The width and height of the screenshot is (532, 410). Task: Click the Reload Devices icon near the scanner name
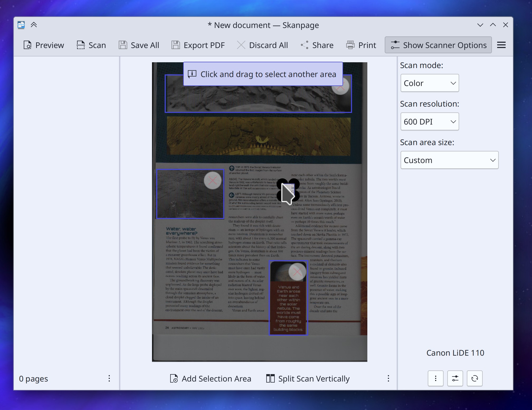coord(474,378)
